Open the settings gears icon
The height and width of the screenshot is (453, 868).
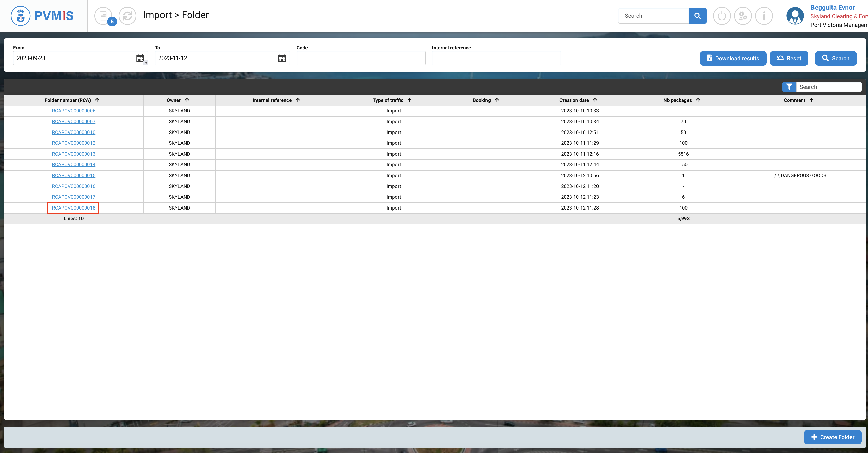pyautogui.click(x=743, y=16)
